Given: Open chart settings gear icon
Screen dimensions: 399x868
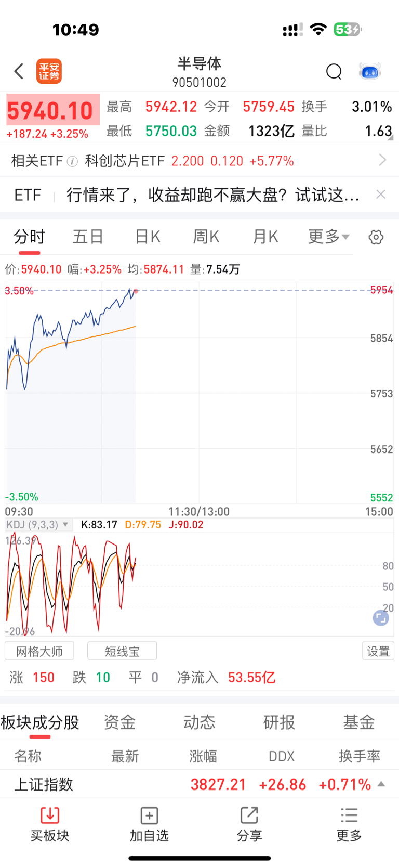Looking at the screenshot, I should point(376,237).
